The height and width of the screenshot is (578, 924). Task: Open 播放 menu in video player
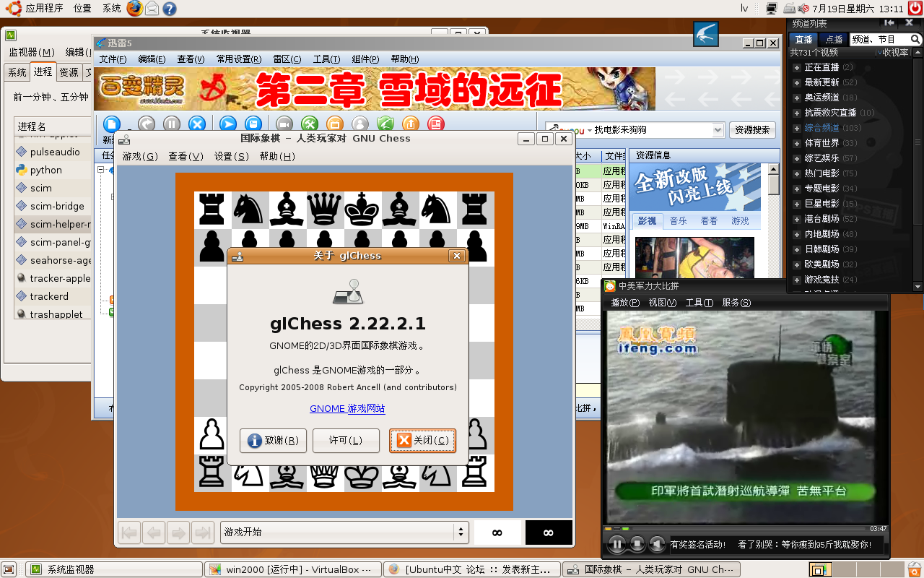click(624, 303)
